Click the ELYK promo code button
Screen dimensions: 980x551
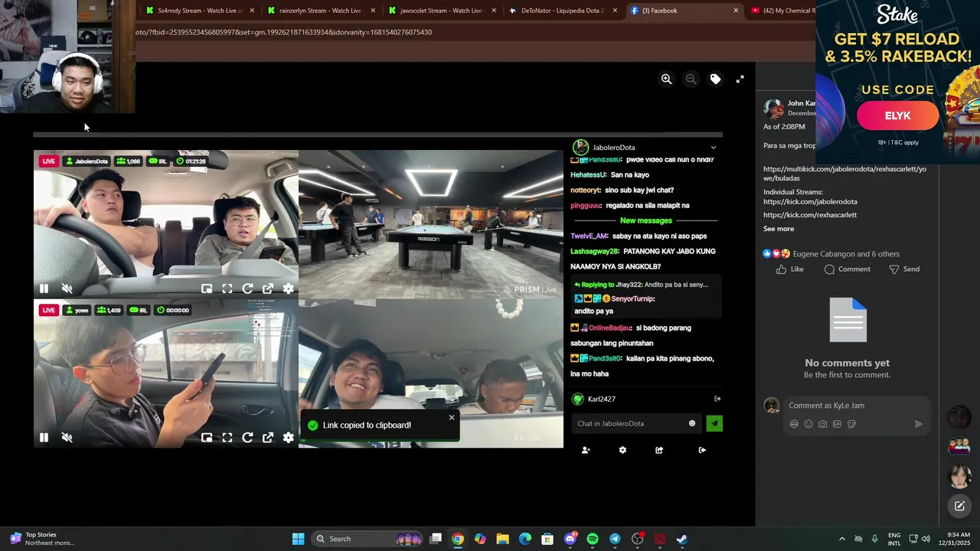click(x=897, y=116)
